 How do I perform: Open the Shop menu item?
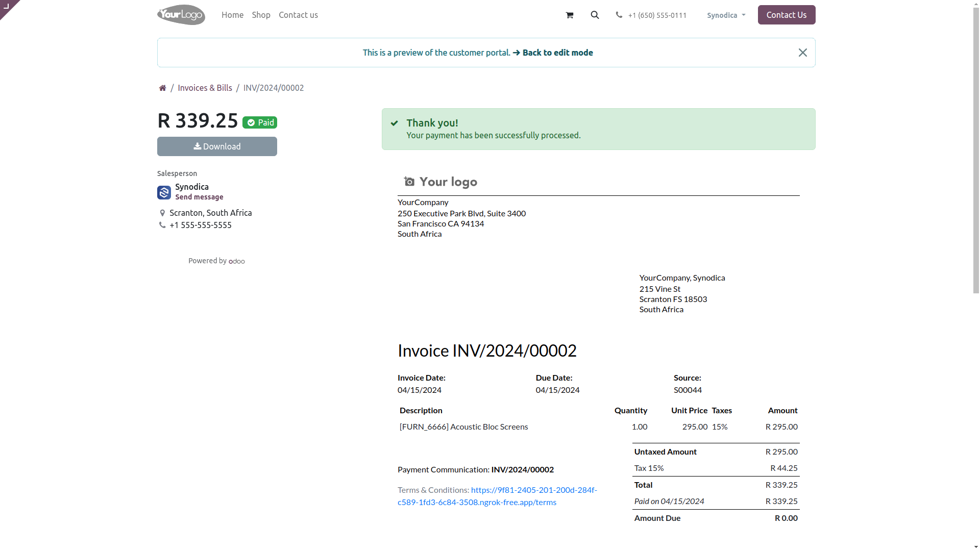[x=261, y=15]
